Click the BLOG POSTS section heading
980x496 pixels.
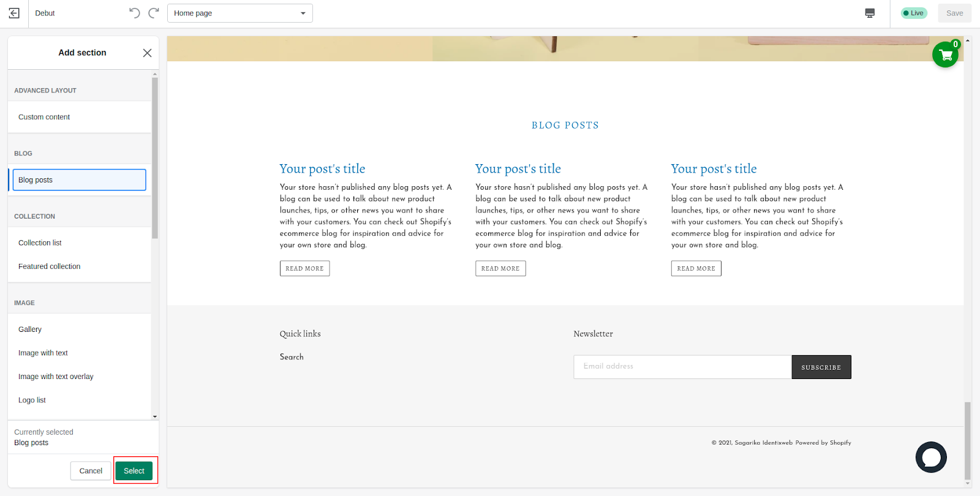click(x=565, y=125)
